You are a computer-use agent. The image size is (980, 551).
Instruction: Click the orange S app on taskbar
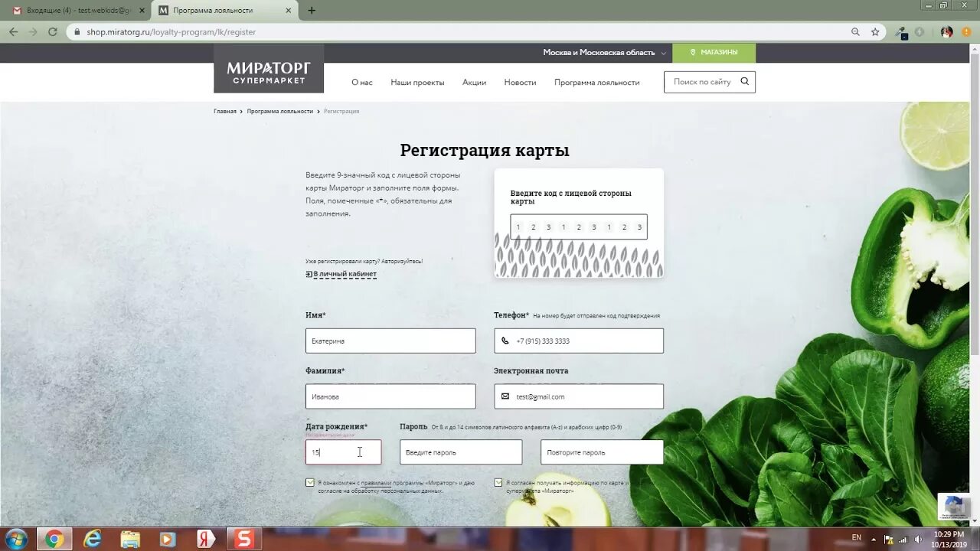243,539
